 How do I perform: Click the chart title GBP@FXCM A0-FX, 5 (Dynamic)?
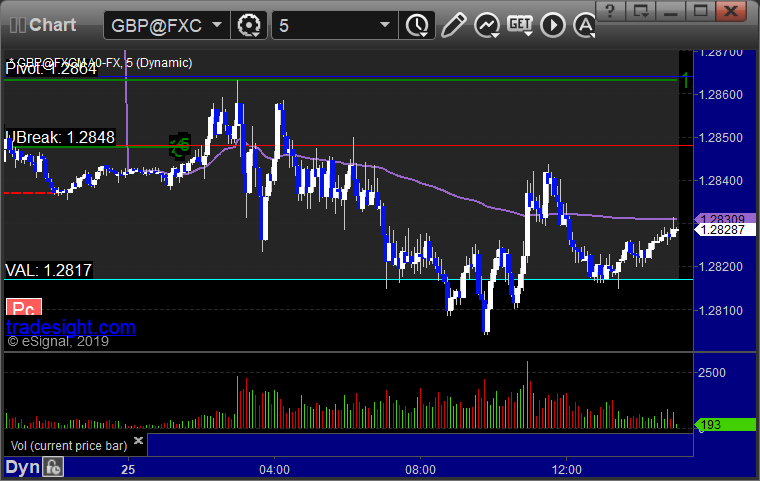click(x=101, y=63)
